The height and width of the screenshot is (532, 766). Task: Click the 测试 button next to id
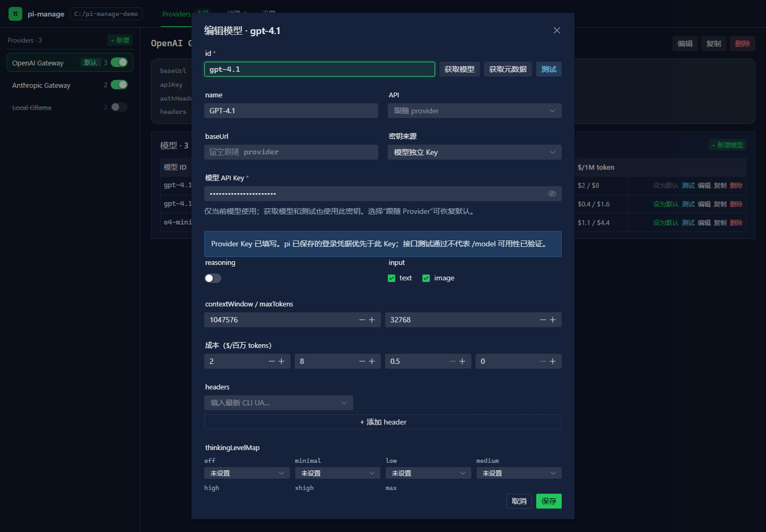click(x=549, y=69)
